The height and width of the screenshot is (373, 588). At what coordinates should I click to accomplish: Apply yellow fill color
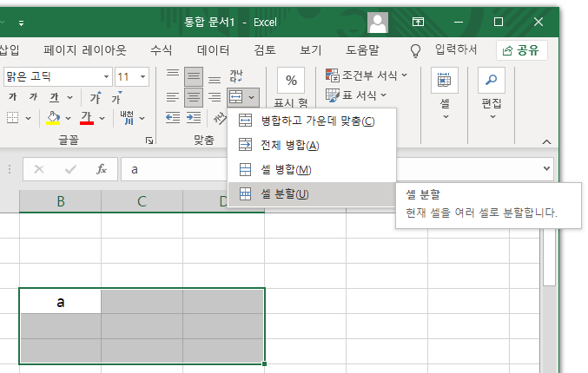[53, 118]
